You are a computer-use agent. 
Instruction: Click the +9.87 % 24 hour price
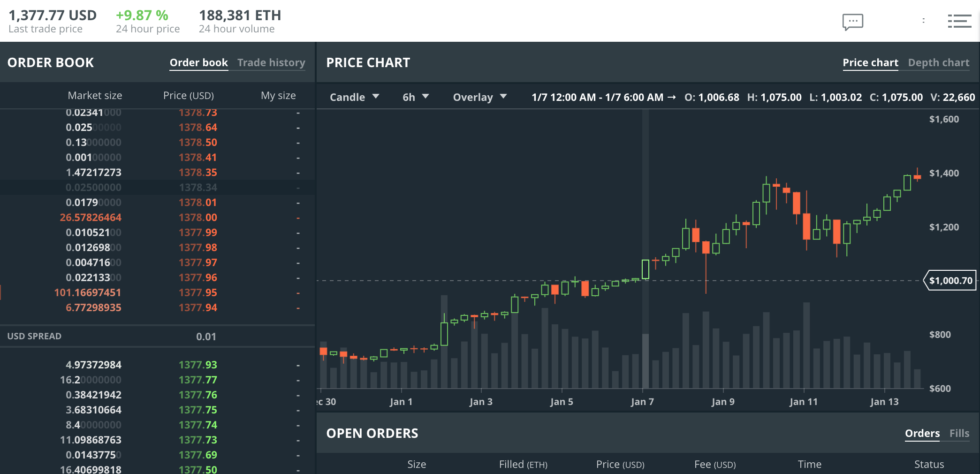(142, 15)
